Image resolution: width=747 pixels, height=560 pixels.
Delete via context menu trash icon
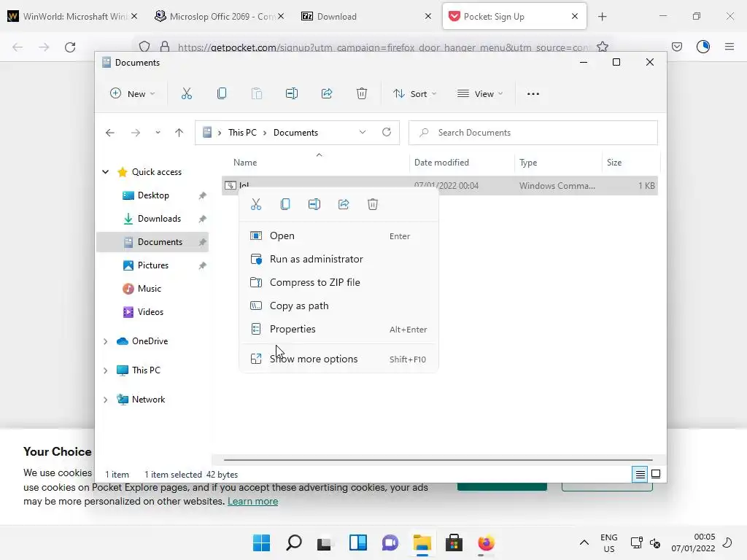click(373, 204)
